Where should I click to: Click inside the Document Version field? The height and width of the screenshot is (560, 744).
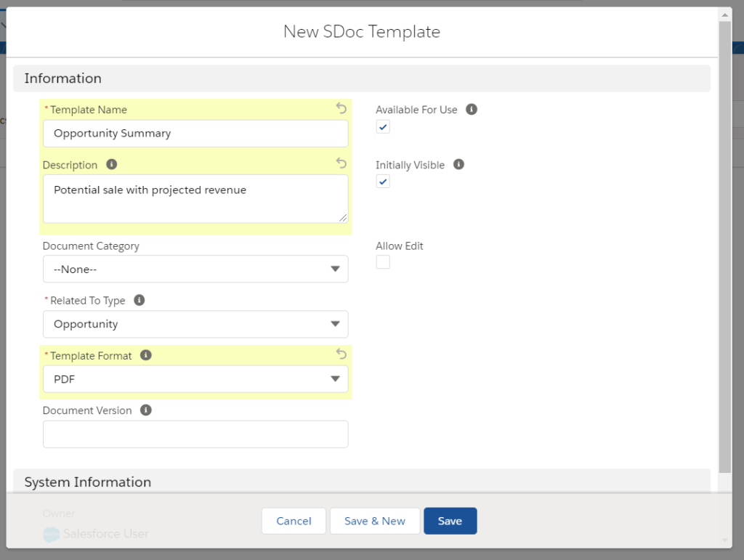195,434
